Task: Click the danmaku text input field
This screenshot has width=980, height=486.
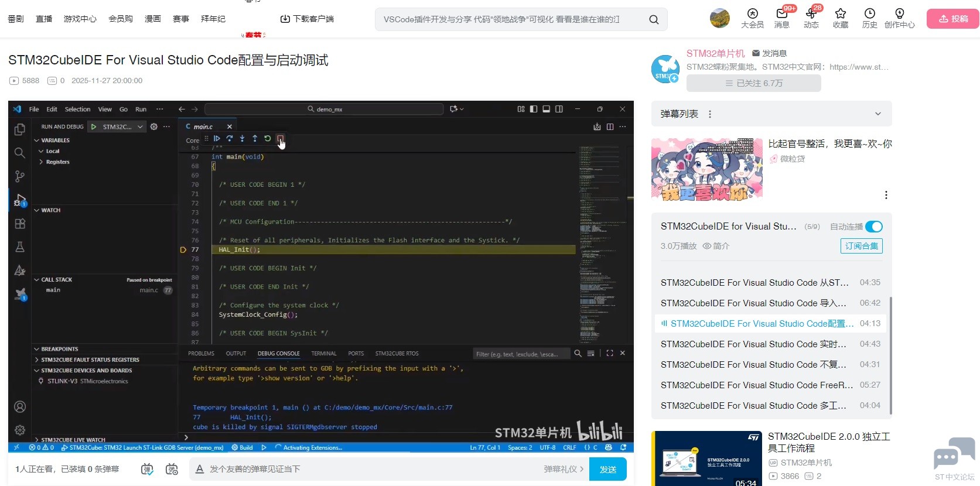Action: coord(369,469)
